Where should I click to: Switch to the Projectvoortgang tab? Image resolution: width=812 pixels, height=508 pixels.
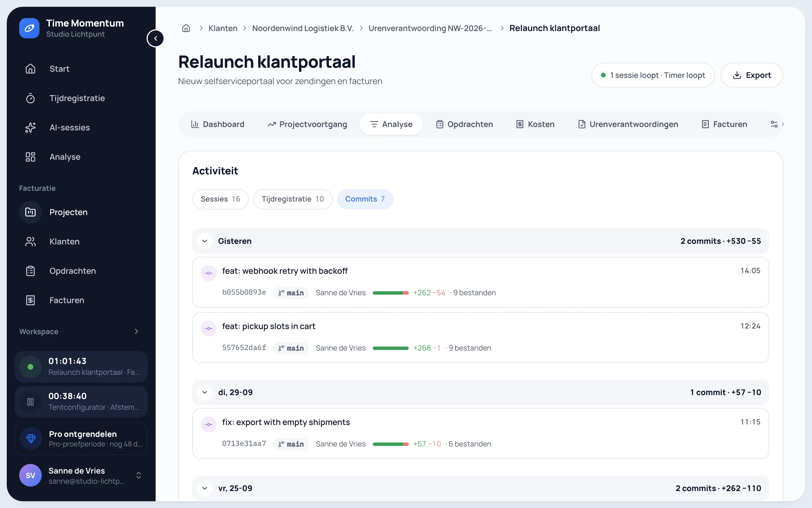pyautogui.click(x=307, y=124)
